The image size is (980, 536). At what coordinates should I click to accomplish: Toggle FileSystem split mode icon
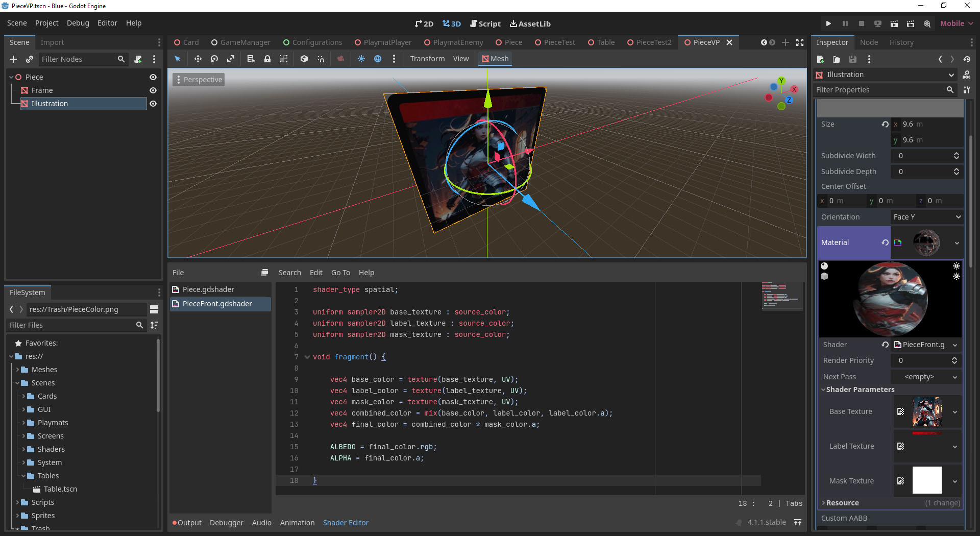click(x=154, y=309)
